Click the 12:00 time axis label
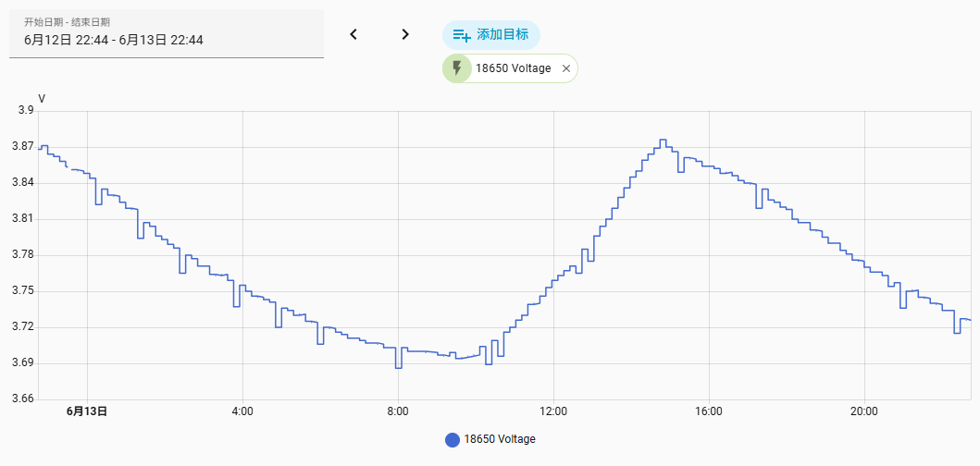Viewport: 980px width, 466px height. pos(553,411)
